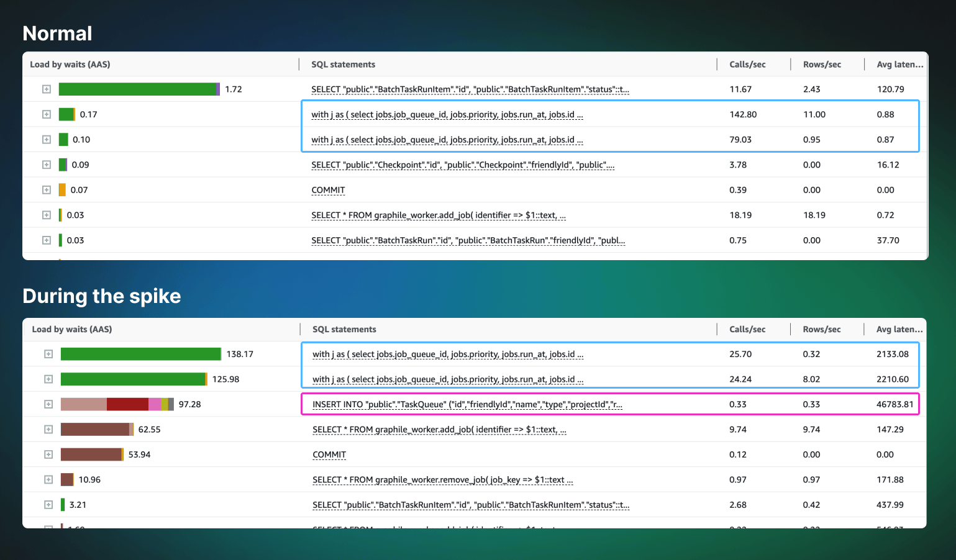This screenshot has height=560, width=956.
Task: Click the 46783.81 latency value
Action: pyautogui.click(x=895, y=405)
